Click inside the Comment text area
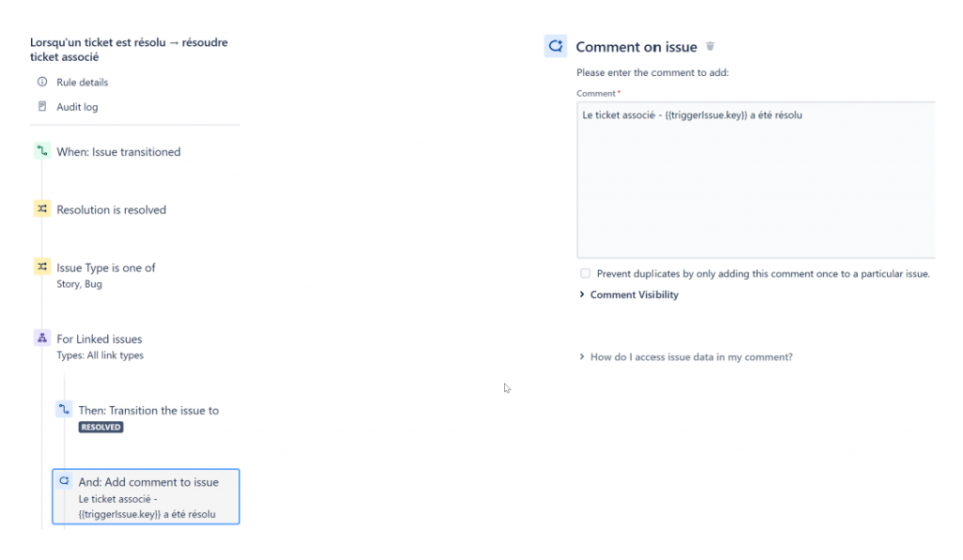 (756, 179)
